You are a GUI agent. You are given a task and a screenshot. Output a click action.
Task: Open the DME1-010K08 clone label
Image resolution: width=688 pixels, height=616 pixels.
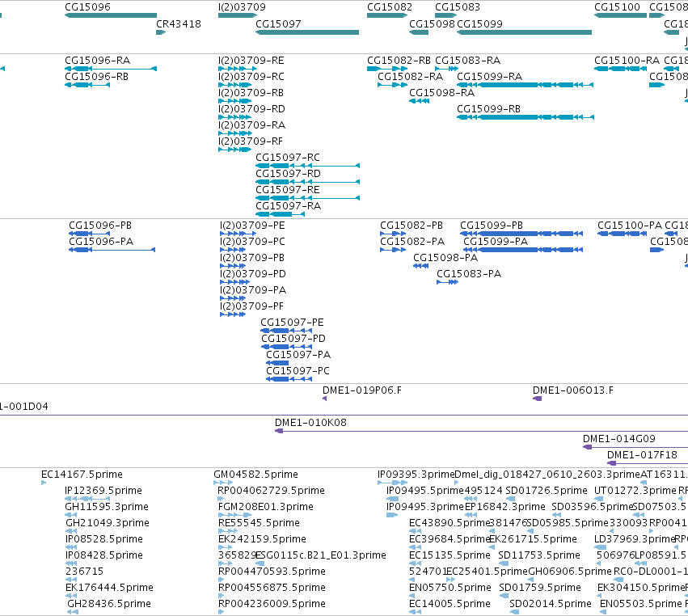tap(310, 423)
